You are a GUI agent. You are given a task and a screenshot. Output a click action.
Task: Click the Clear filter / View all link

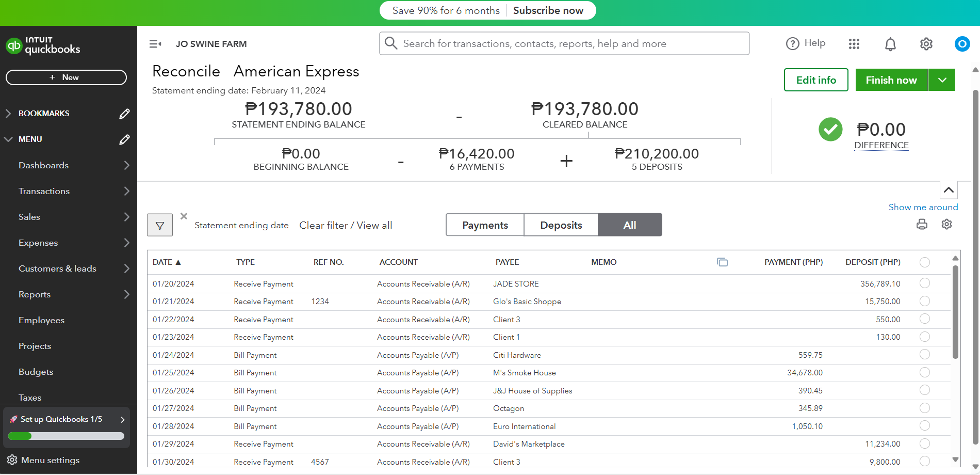[346, 226]
